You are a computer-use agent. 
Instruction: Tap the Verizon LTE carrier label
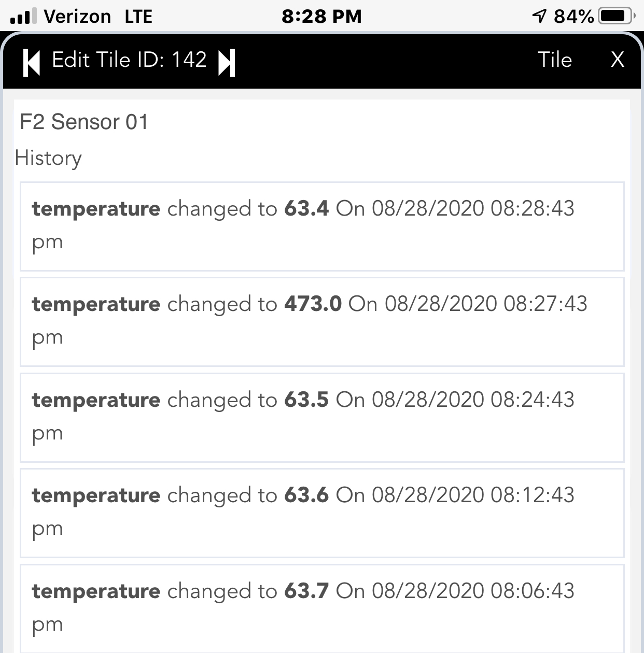[98, 17]
